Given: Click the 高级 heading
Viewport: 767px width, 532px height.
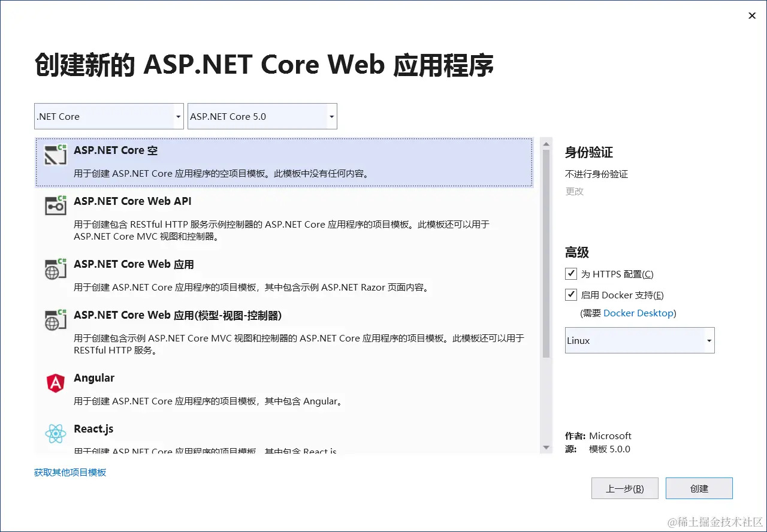Looking at the screenshot, I should coord(577,253).
